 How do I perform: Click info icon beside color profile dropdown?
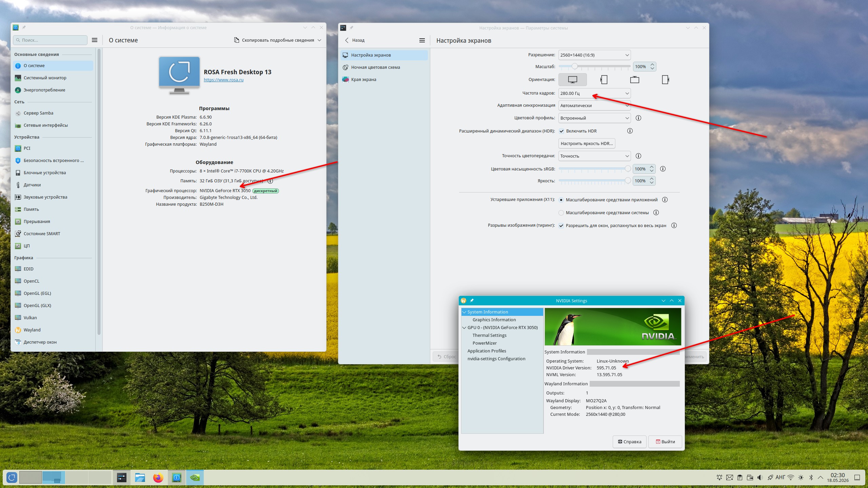point(638,118)
